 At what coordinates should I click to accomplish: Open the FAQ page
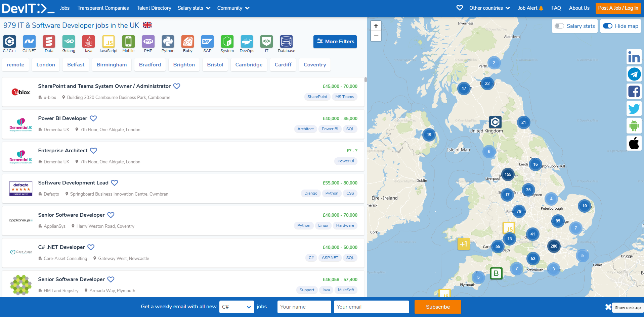click(556, 8)
